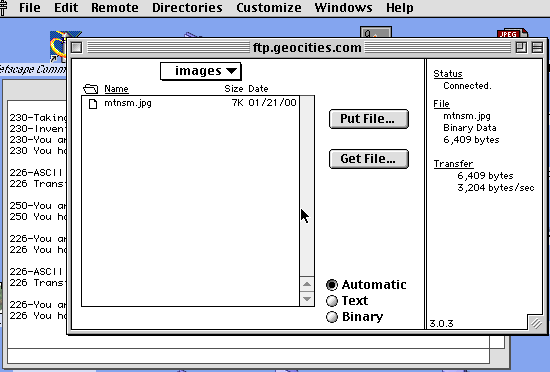550x372 pixels.
Task: Sort the file list by Name
Action: [x=116, y=89]
